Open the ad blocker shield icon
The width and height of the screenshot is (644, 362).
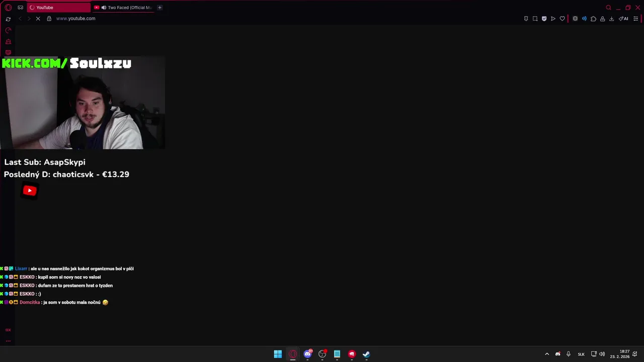coord(544,19)
